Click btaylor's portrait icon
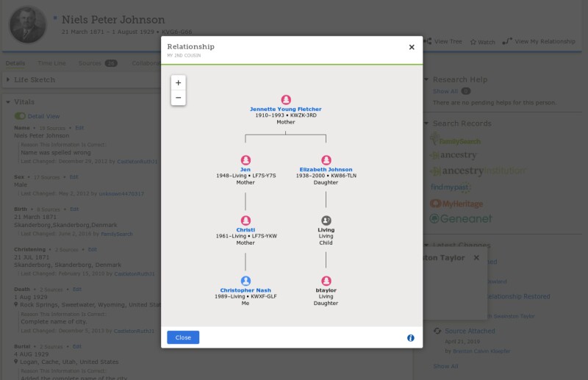 pos(326,281)
